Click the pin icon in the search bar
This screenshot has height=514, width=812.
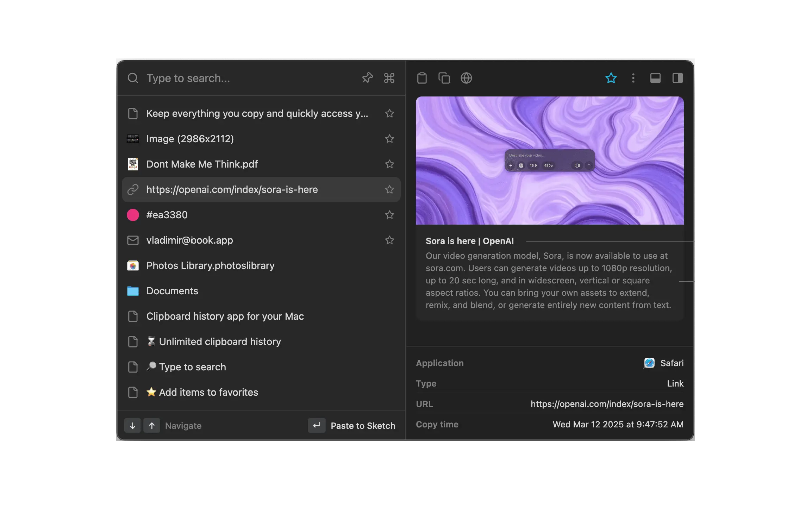tap(367, 78)
